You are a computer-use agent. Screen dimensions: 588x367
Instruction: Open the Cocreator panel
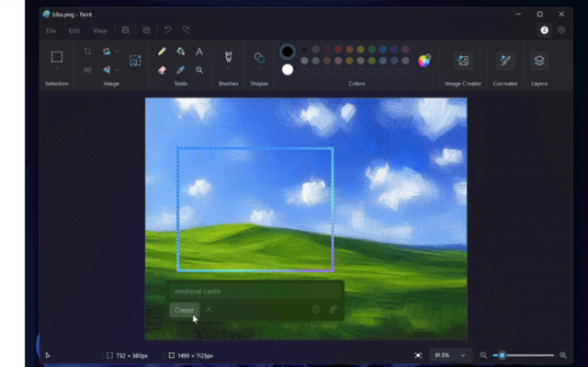point(505,61)
